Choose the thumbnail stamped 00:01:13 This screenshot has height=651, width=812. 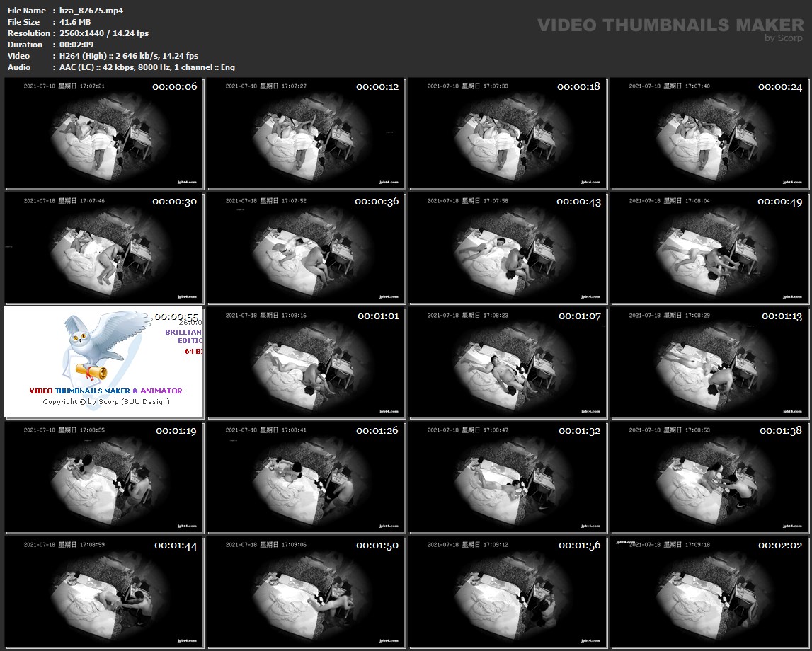click(x=709, y=363)
